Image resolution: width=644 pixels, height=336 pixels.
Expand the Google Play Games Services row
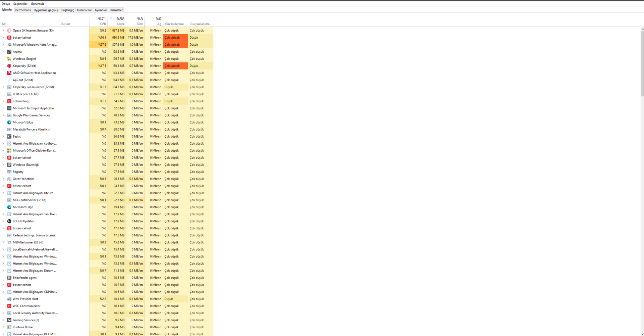tap(3, 115)
